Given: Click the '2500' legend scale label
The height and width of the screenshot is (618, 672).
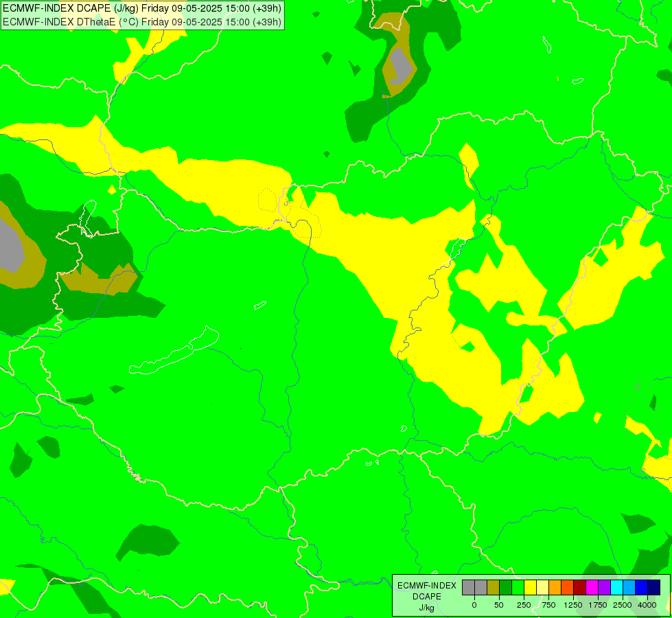Looking at the screenshot, I should [x=623, y=605].
